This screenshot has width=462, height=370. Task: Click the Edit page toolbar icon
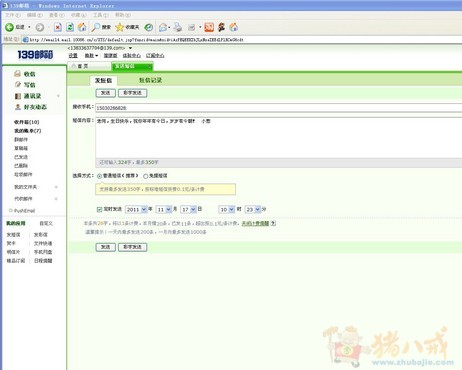(191, 27)
